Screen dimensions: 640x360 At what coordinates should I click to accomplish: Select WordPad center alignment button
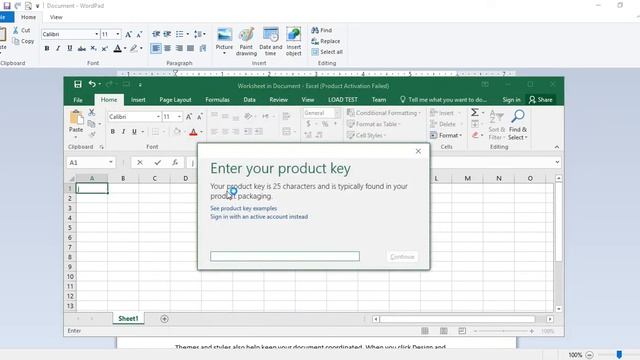[x=167, y=49]
